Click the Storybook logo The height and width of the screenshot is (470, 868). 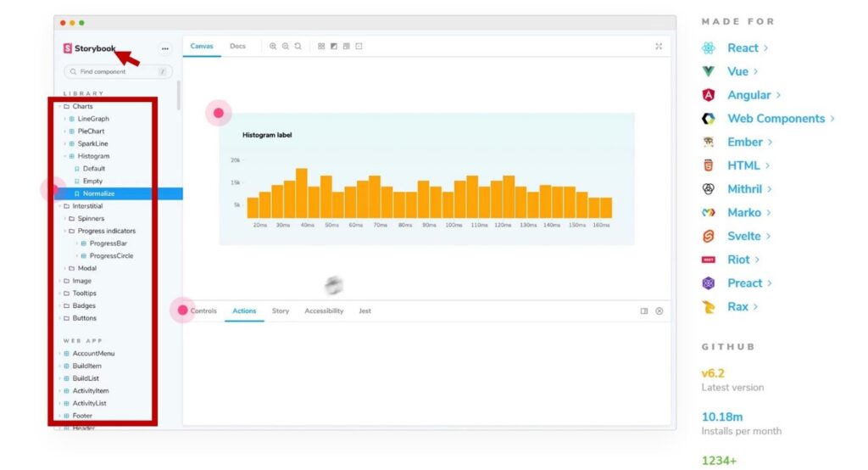[x=89, y=48]
